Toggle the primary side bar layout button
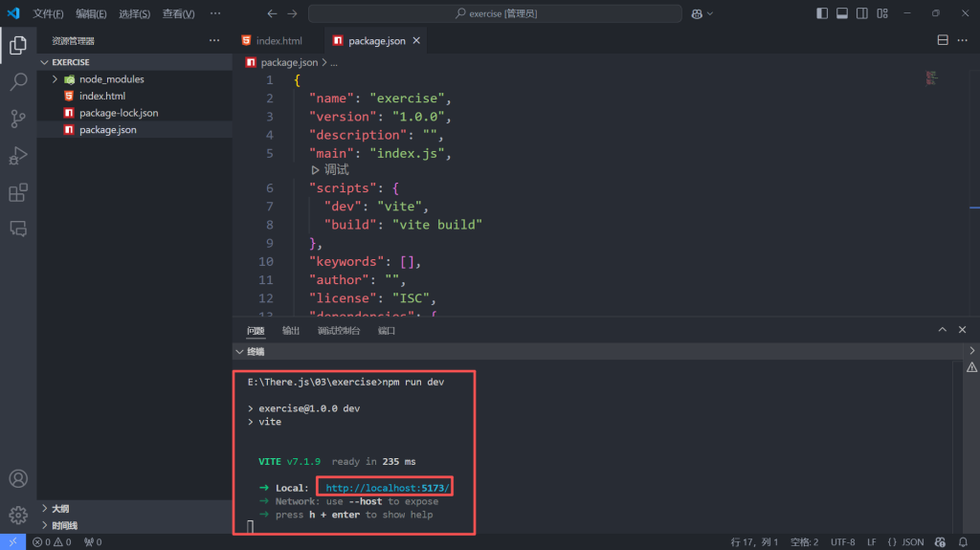This screenshot has width=980, height=550. click(x=822, y=13)
